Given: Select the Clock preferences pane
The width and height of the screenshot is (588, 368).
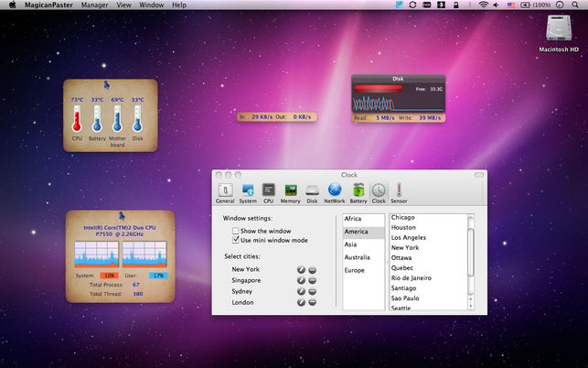Looking at the screenshot, I should pos(379,193).
